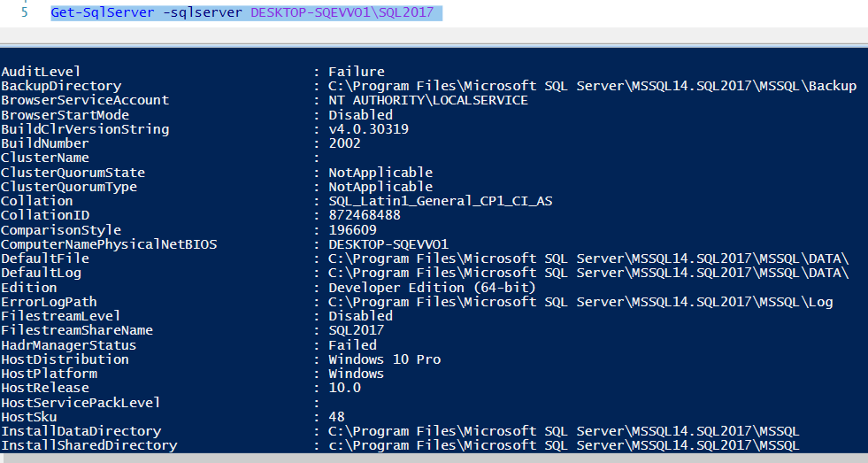Click the InstallSharedDirectory path value

click(564, 445)
